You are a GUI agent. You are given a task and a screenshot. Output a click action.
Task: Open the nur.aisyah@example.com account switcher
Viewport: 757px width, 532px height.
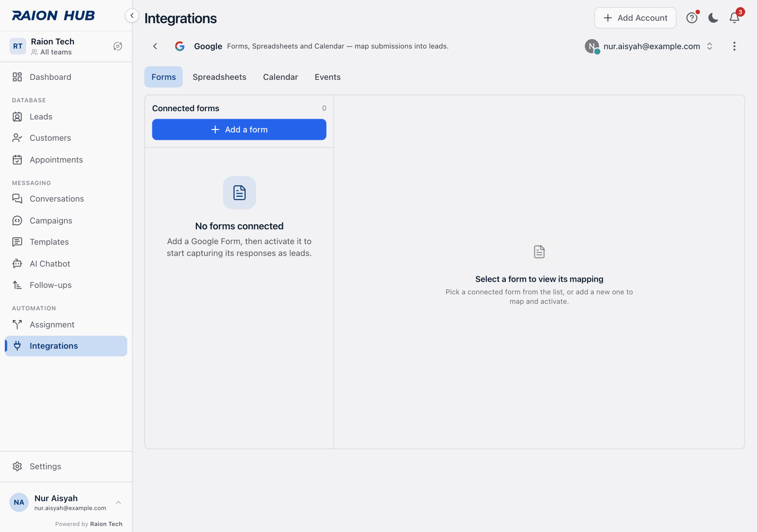pos(649,46)
